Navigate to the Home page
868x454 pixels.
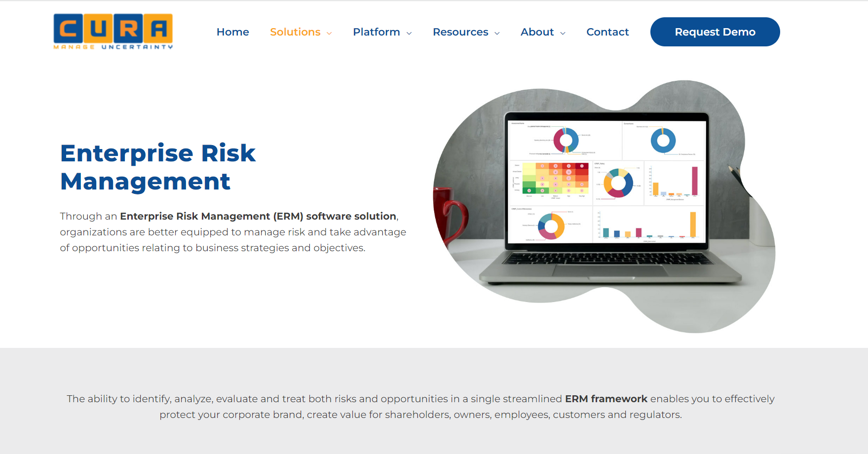pos(232,32)
